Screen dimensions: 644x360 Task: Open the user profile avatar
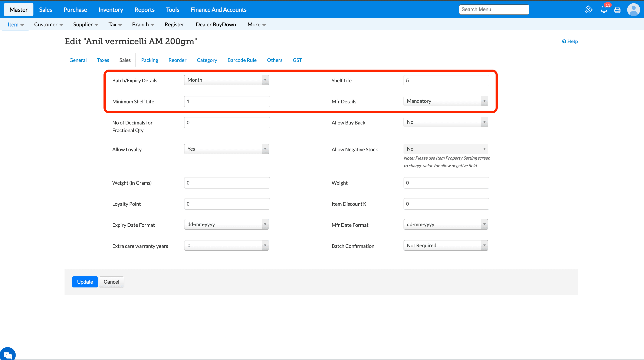pos(633,10)
